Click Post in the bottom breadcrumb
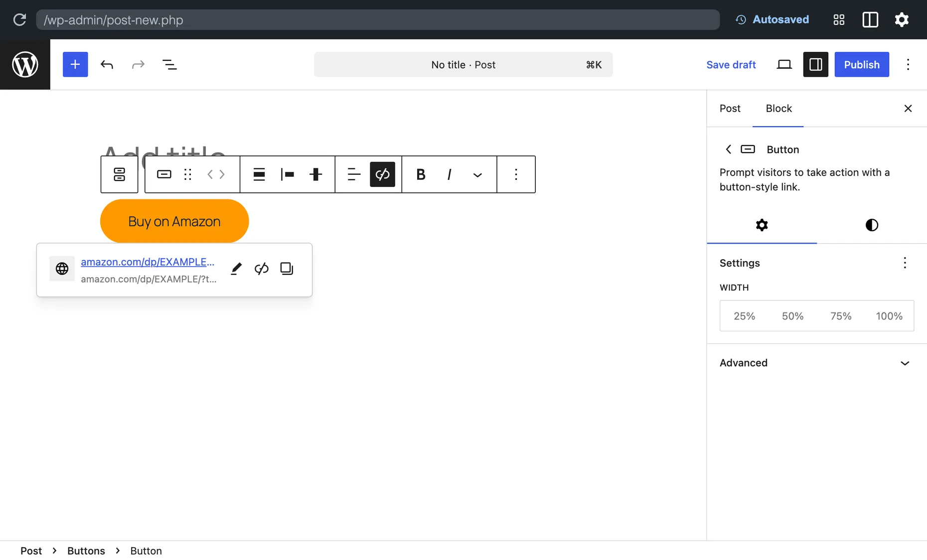 click(x=31, y=551)
